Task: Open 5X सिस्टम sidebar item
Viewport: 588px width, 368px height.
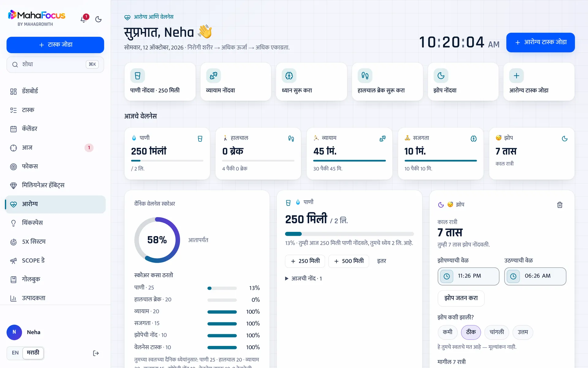Action: (x=55, y=242)
